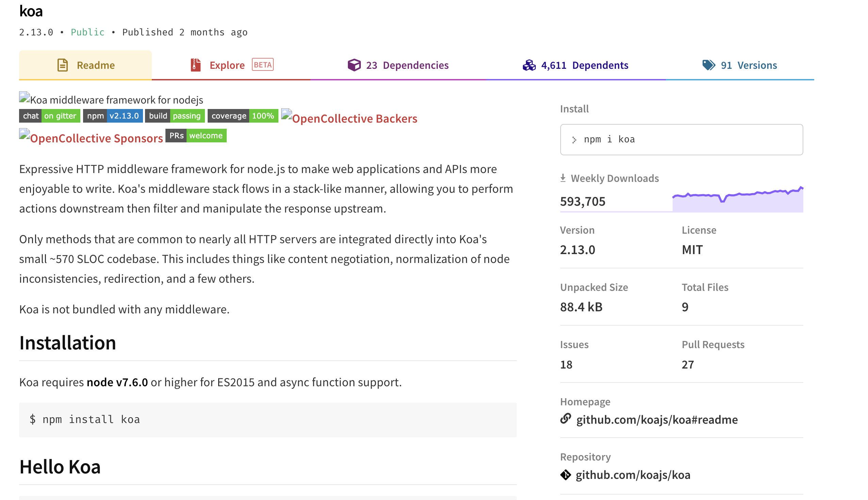Click the PRs welcome badge

pos(196,136)
